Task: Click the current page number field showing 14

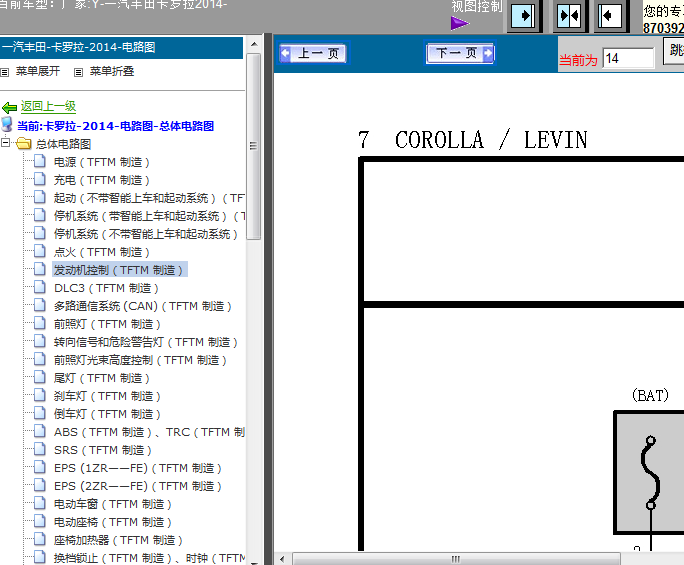Action: (628, 58)
